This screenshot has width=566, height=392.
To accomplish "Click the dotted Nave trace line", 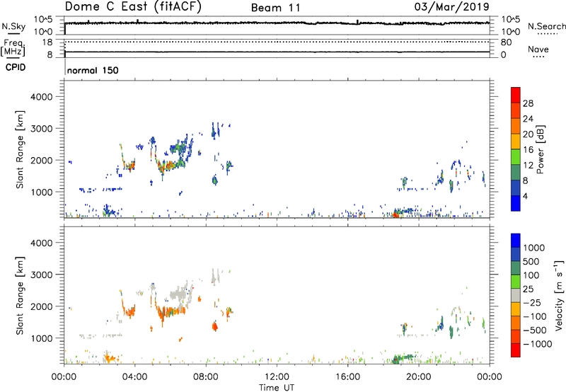I will 277,42.
